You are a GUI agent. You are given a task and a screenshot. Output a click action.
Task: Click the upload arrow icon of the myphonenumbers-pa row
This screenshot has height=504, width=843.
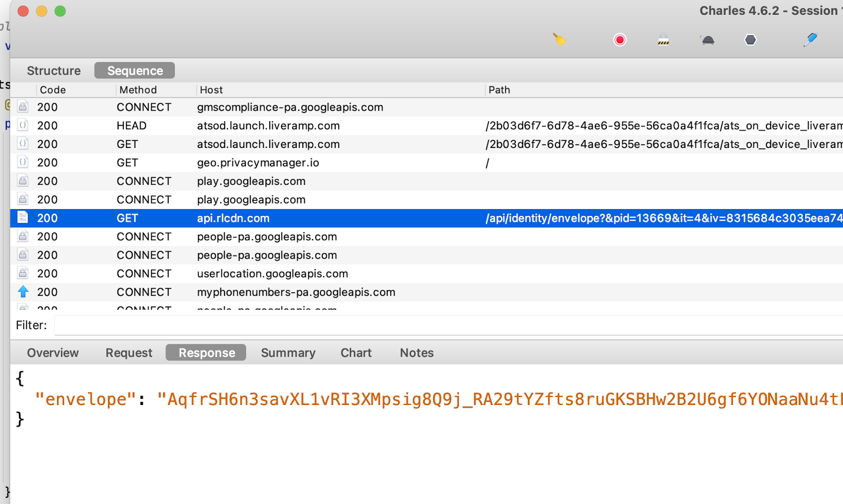pos(23,292)
